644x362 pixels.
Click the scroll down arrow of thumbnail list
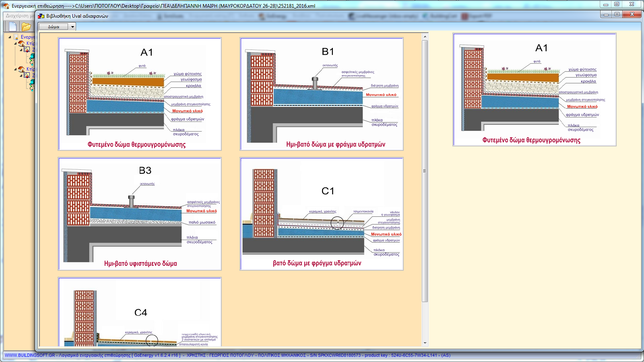[x=425, y=343]
